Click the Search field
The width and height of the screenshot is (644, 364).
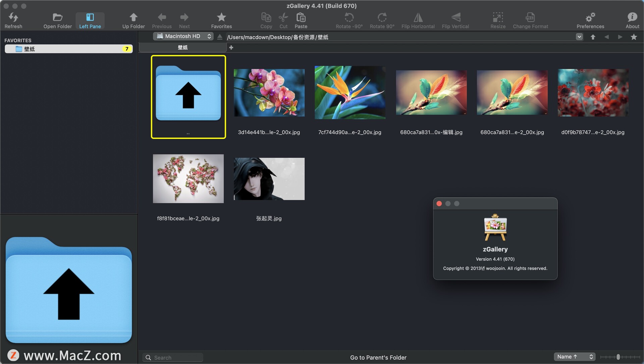(173, 358)
